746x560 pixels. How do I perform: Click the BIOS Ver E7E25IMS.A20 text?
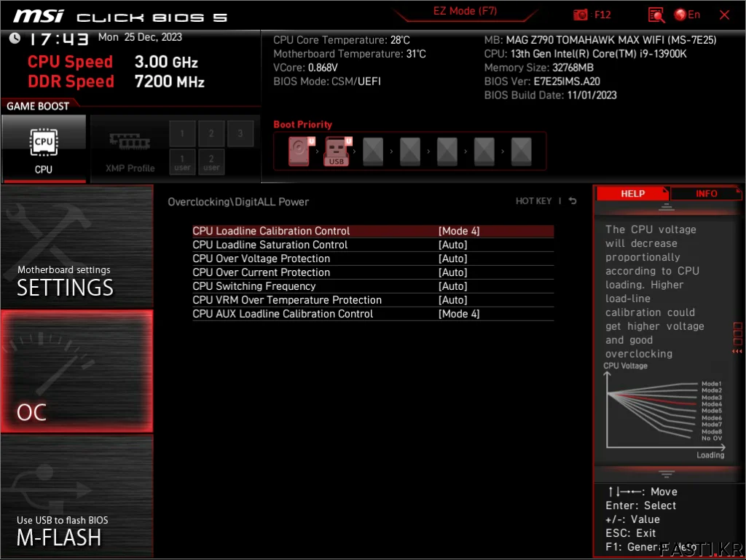pyautogui.click(x=542, y=82)
